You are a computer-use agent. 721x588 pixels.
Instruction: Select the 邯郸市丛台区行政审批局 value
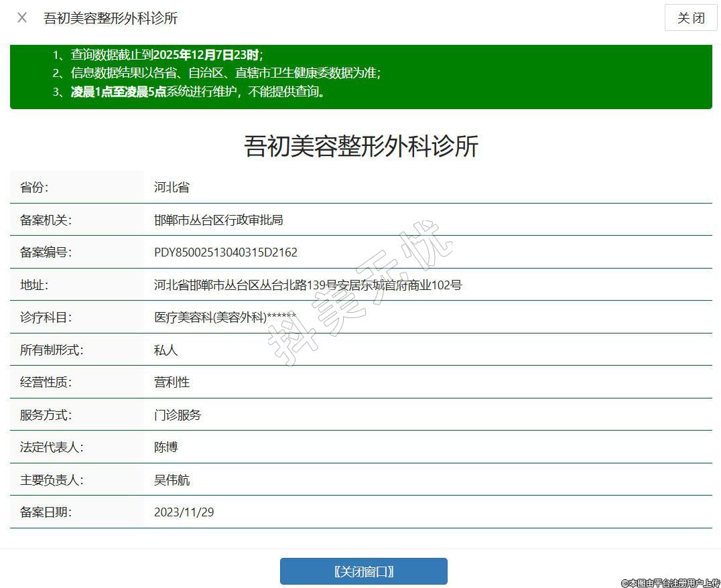click(218, 220)
